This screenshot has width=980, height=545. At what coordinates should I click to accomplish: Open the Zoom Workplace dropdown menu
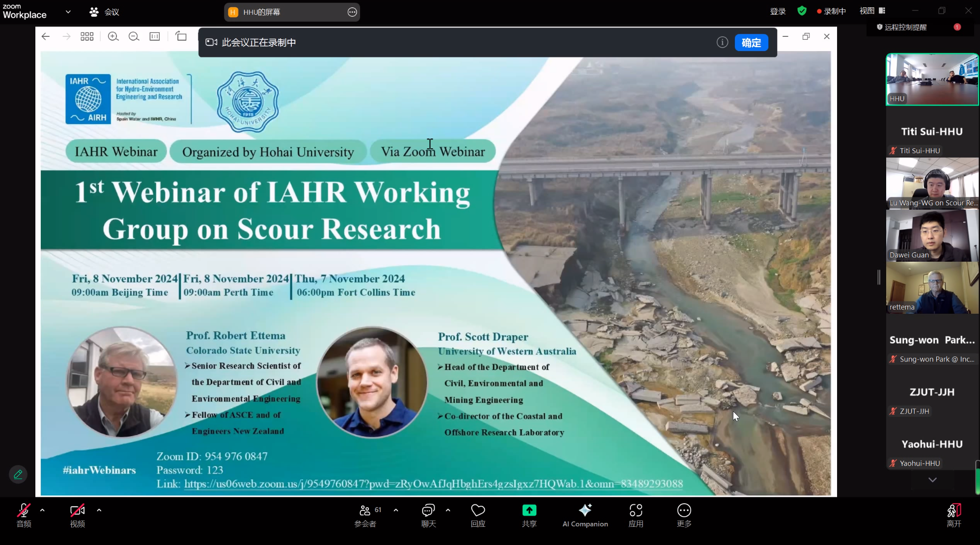(68, 12)
